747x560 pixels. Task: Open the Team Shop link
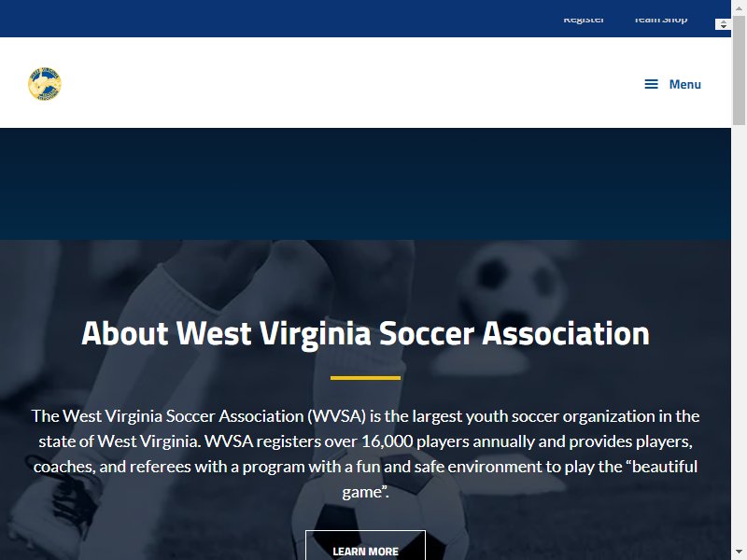pyautogui.click(x=660, y=19)
